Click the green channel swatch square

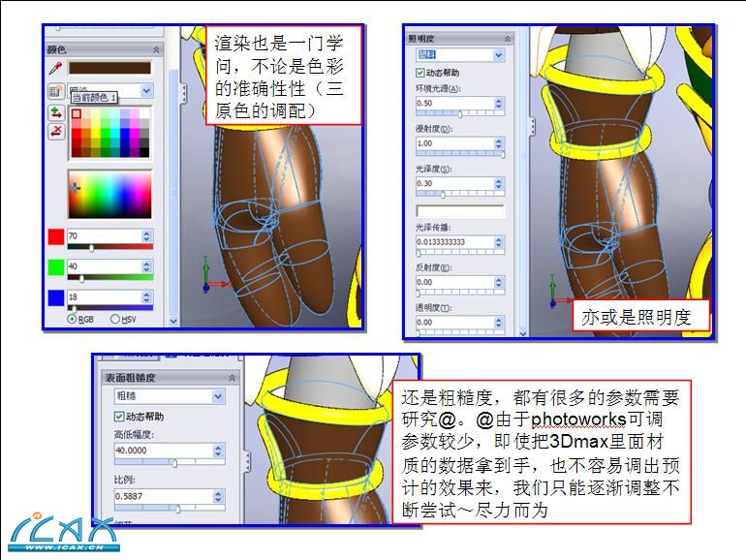click(56, 266)
